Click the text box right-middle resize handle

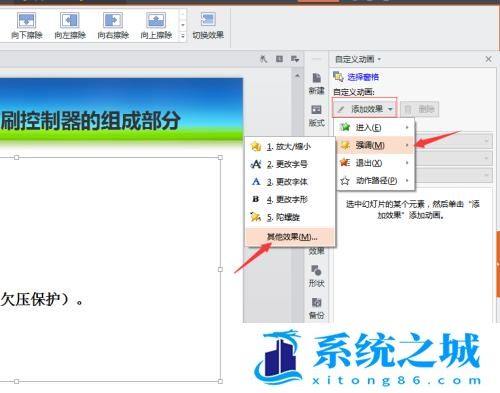(x=220, y=269)
